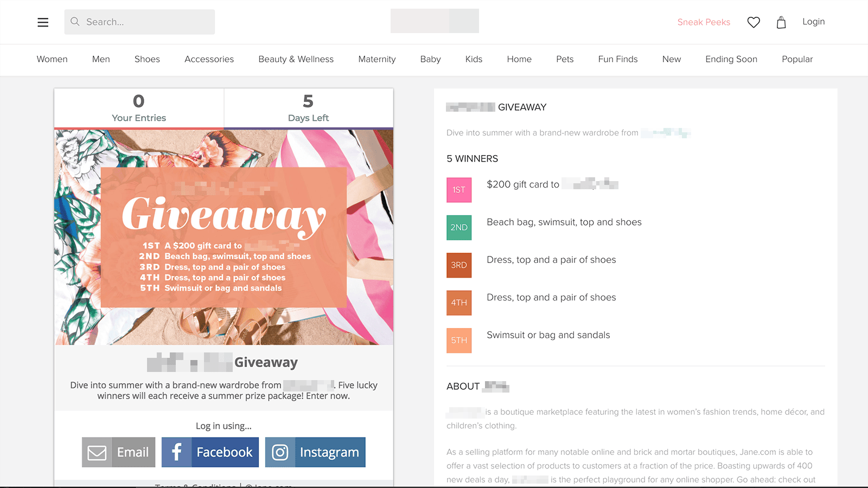
Task: Select the Facebook login icon
Action: click(176, 452)
